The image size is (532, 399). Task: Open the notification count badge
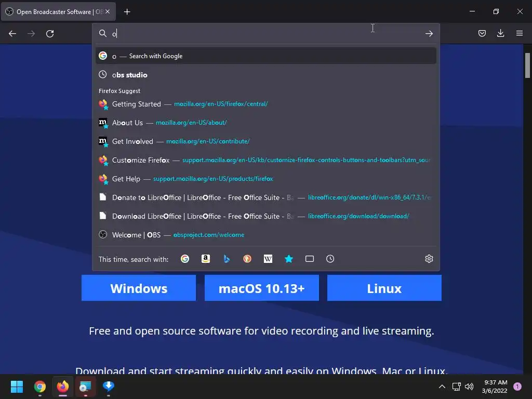coord(517,387)
